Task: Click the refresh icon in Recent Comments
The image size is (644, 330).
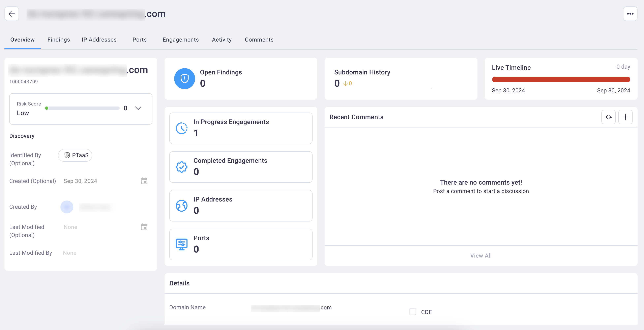Action: point(609,117)
